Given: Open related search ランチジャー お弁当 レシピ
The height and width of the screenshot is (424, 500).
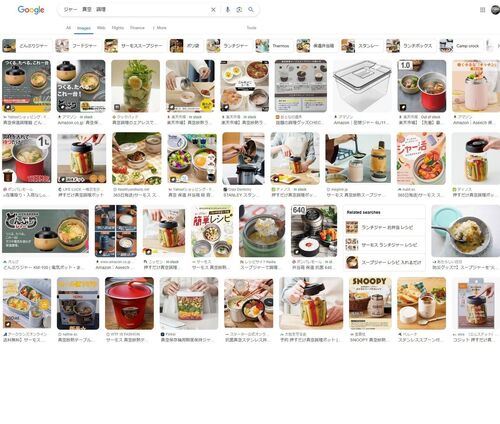Looking at the screenshot, I should (x=384, y=227).
